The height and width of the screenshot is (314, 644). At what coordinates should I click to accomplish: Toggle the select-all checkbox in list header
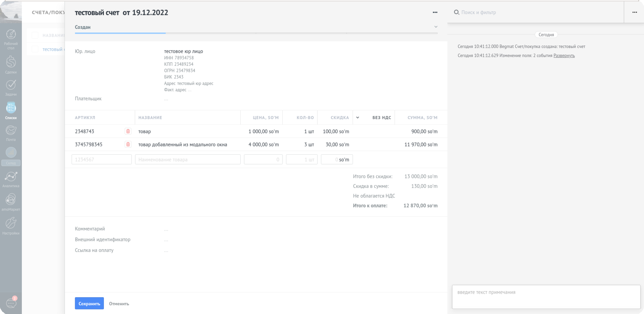[x=35, y=35]
